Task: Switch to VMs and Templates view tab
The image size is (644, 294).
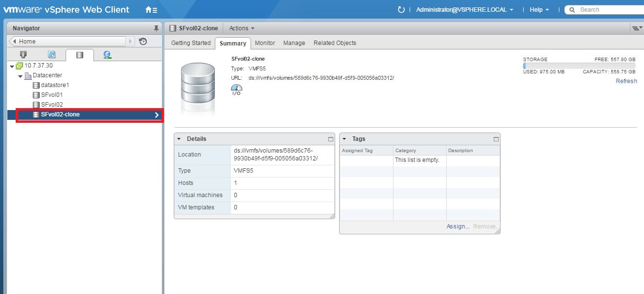Action: (x=51, y=55)
